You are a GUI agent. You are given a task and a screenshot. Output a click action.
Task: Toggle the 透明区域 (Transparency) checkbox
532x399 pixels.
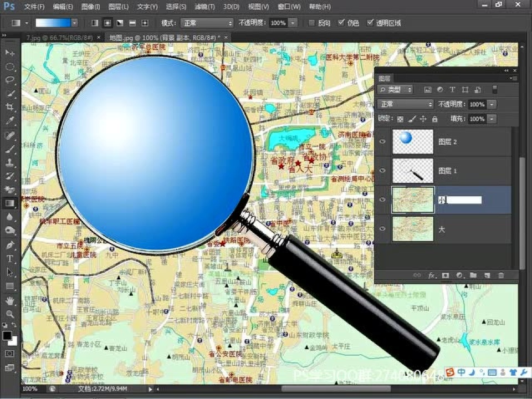click(370, 23)
